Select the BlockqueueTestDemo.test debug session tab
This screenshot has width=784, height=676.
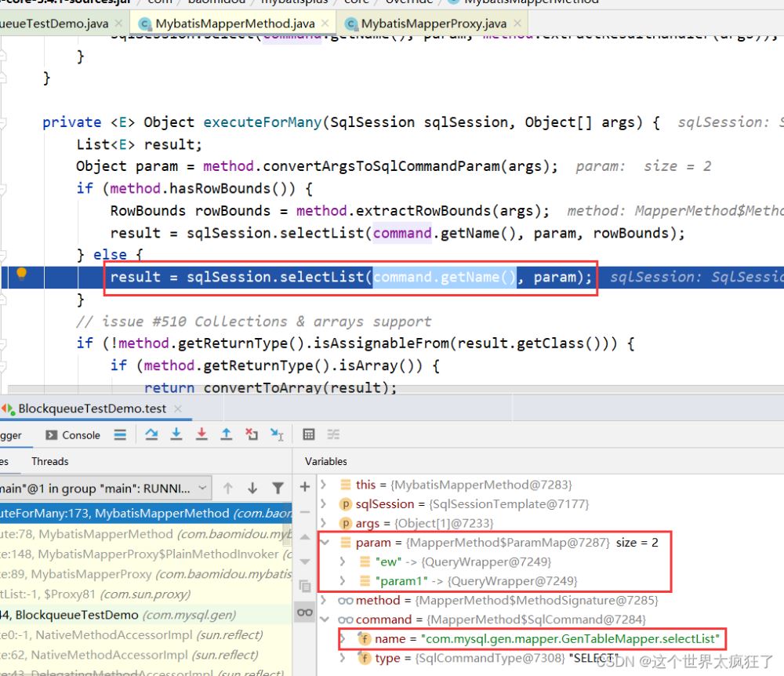click(93, 409)
